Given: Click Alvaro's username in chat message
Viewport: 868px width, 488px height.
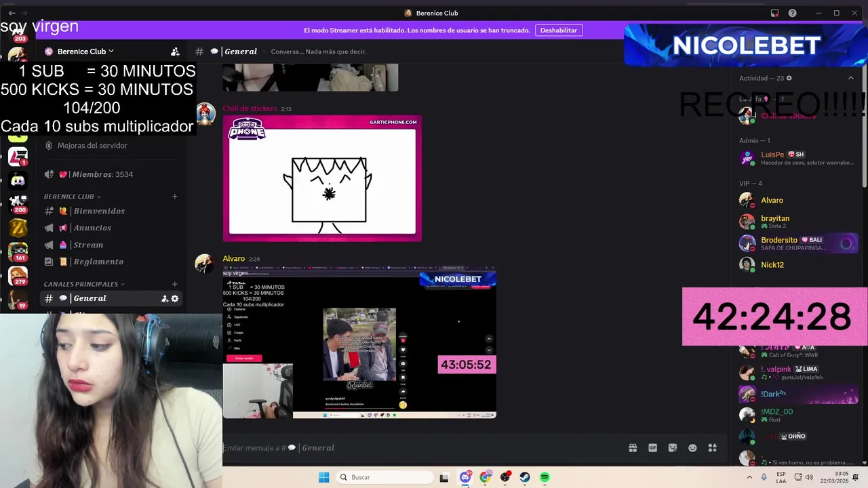Looking at the screenshot, I should pos(233,258).
